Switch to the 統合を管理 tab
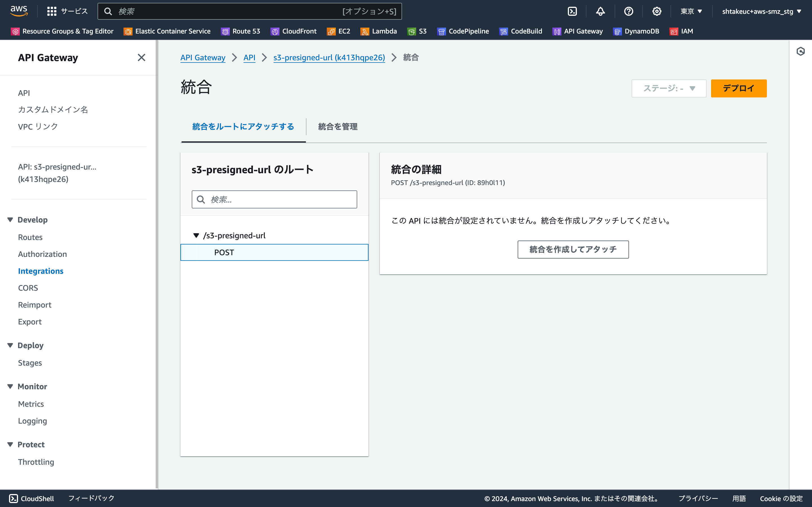 point(337,127)
